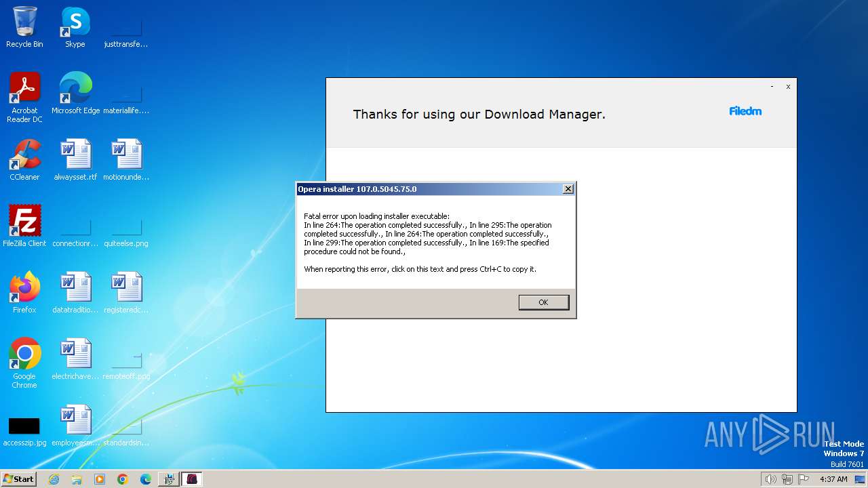Close the Filedm download manager window
868x488 pixels.
click(x=788, y=87)
